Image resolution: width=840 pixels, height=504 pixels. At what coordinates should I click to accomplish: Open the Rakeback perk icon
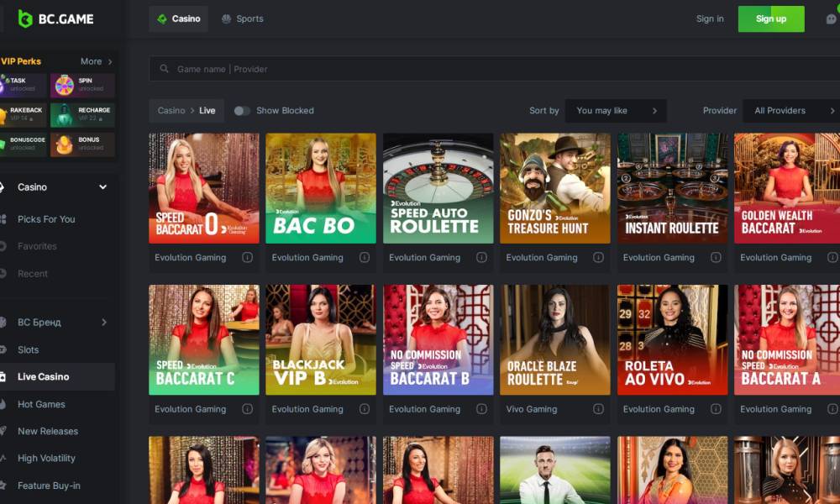point(4,115)
